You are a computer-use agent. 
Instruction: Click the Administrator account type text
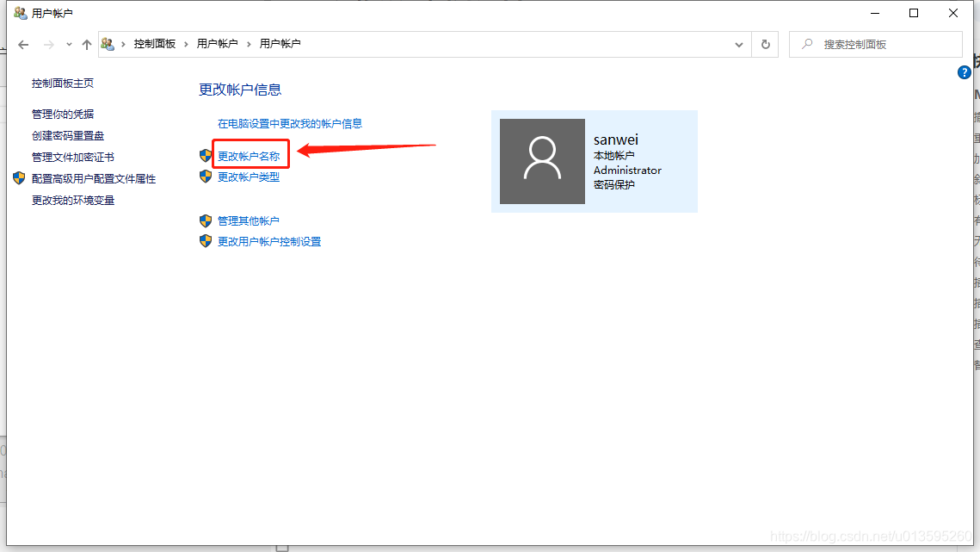pos(627,171)
